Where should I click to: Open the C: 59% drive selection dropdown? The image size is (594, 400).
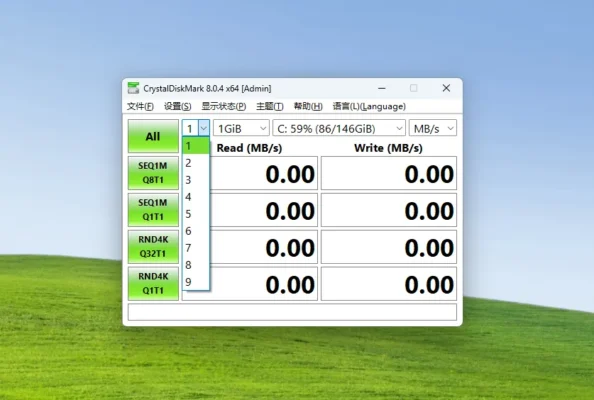tap(339, 128)
